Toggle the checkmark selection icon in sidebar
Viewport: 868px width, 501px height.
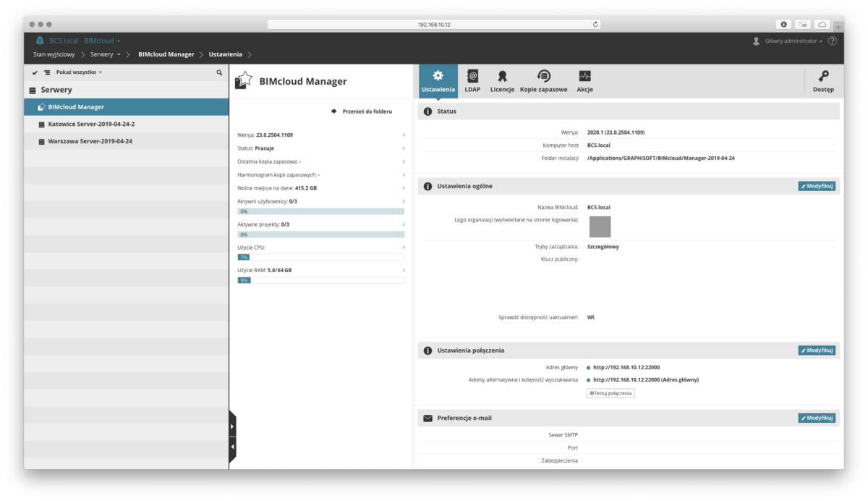pyautogui.click(x=34, y=72)
